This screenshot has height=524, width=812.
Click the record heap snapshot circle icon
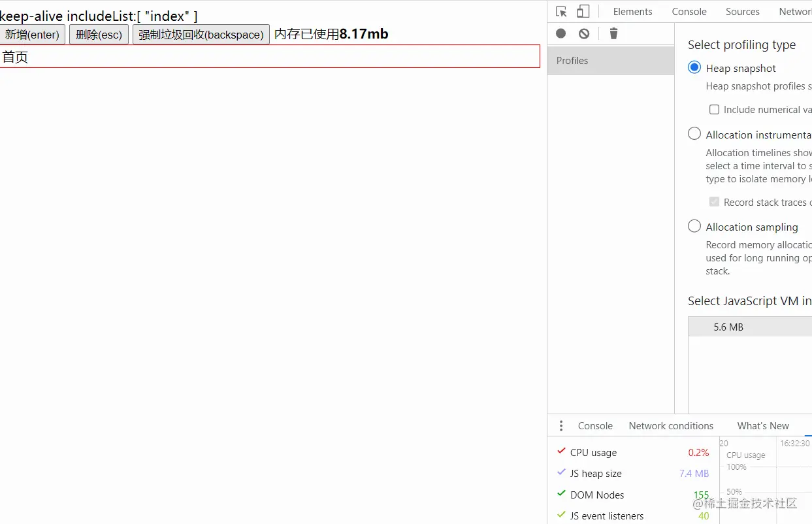[x=561, y=33]
